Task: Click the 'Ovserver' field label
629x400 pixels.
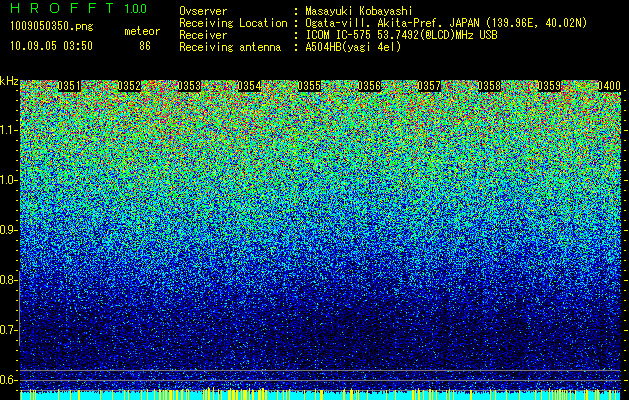Action: 203,11
